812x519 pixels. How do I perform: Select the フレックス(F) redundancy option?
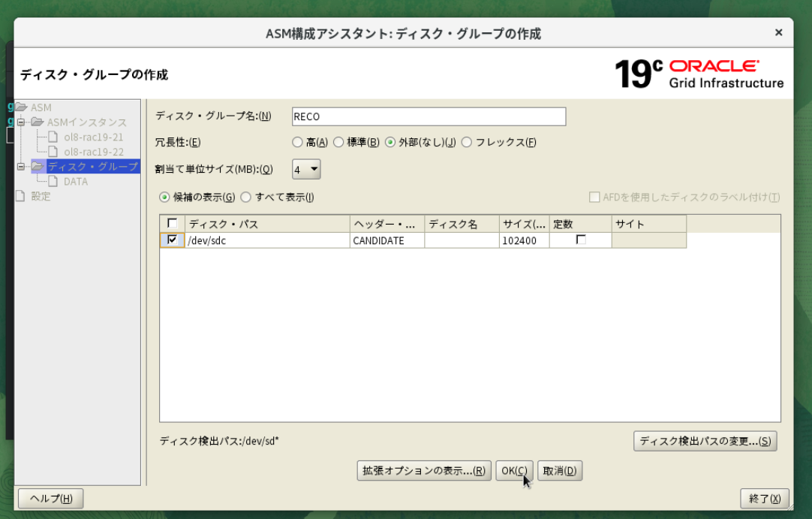click(x=467, y=142)
